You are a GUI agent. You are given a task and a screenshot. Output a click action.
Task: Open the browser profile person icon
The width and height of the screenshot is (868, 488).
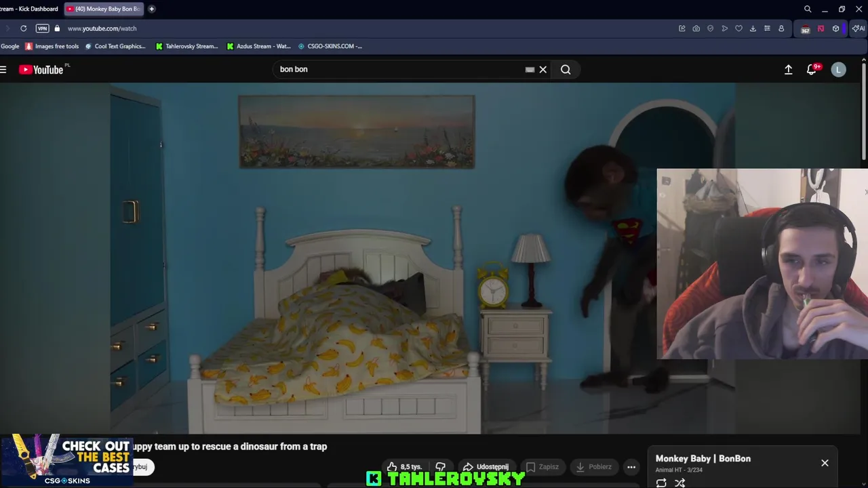point(781,28)
